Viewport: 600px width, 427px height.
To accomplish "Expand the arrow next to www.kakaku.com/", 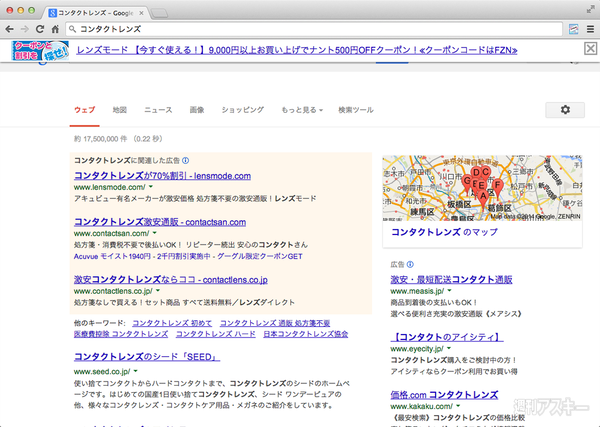I will click(x=458, y=406).
